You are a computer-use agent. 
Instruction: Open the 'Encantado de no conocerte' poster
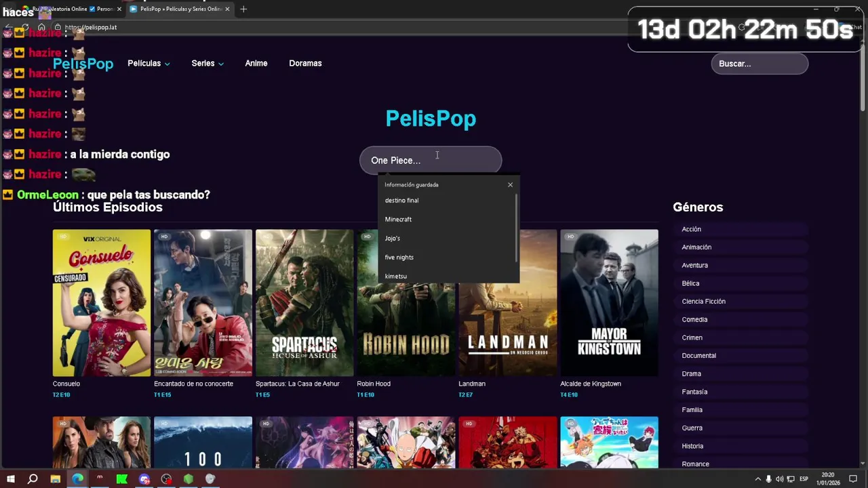pos(203,302)
